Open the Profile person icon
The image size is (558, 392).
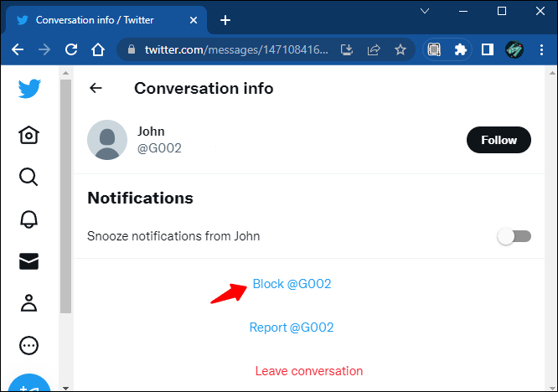click(x=28, y=303)
